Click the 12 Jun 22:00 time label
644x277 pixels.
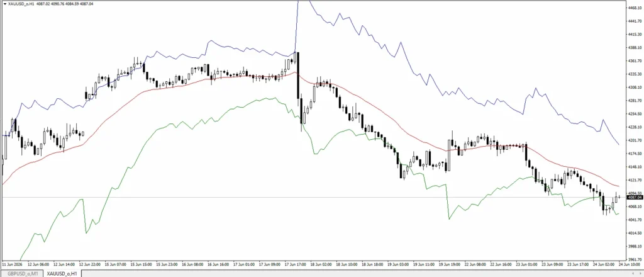click(x=90, y=264)
